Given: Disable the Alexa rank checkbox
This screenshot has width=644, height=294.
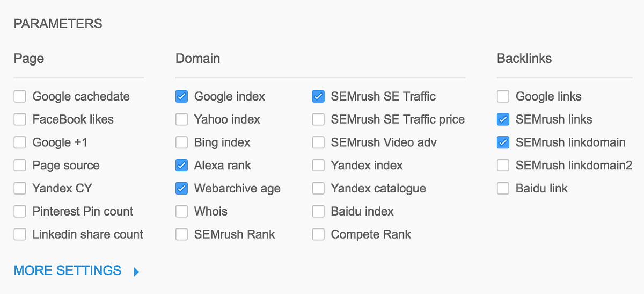Looking at the screenshot, I should (181, 166).
